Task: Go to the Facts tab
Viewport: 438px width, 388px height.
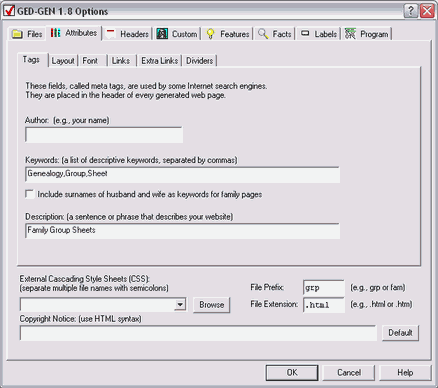Action: coord(275,34)
